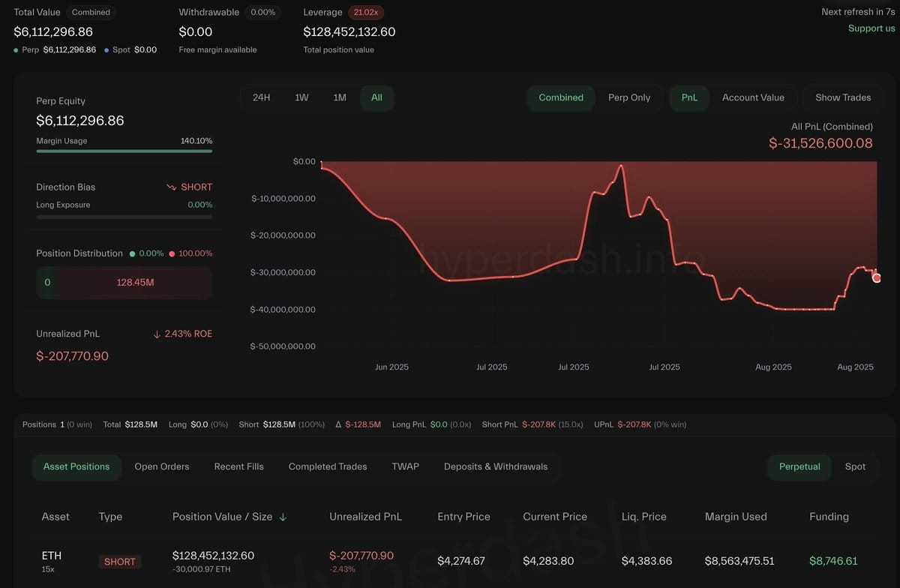
Task: Select the 1W time range
Action: pyautogui.click(x=301, y=97)
